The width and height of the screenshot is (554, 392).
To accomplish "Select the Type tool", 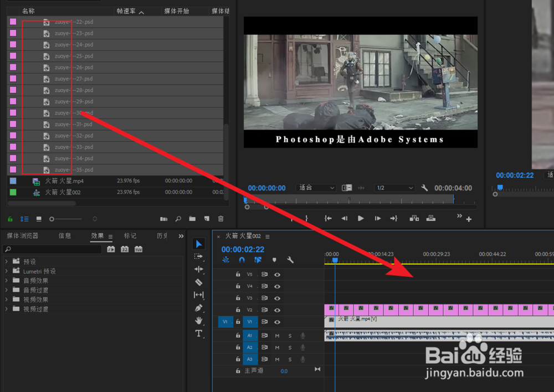I will click(198, 333).
